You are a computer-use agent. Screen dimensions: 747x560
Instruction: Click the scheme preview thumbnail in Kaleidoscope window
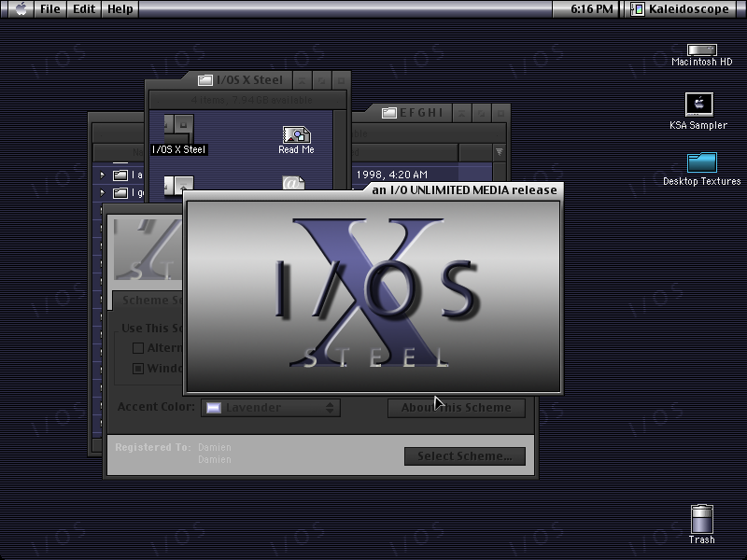tap(148, 249)
